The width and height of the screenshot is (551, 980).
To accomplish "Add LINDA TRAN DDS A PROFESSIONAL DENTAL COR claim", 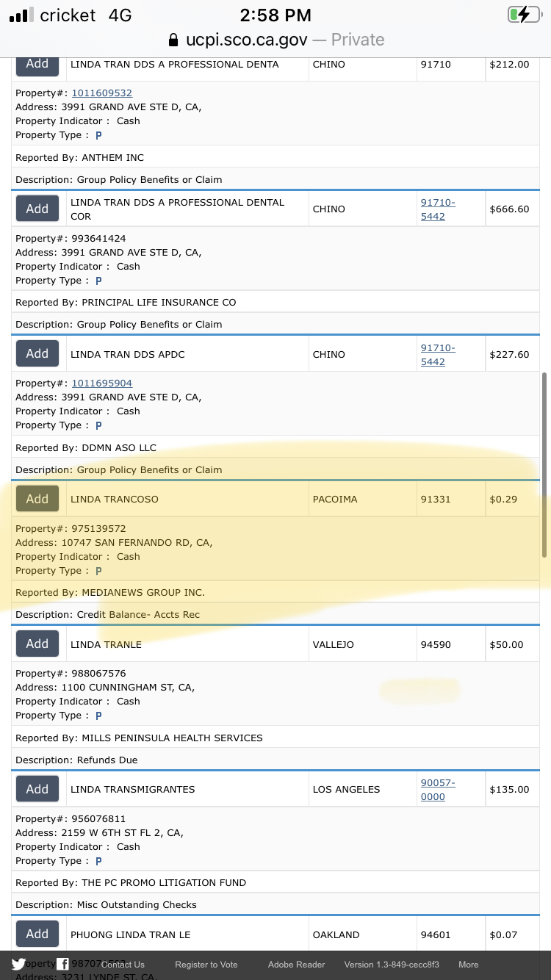I will (37, 209).
